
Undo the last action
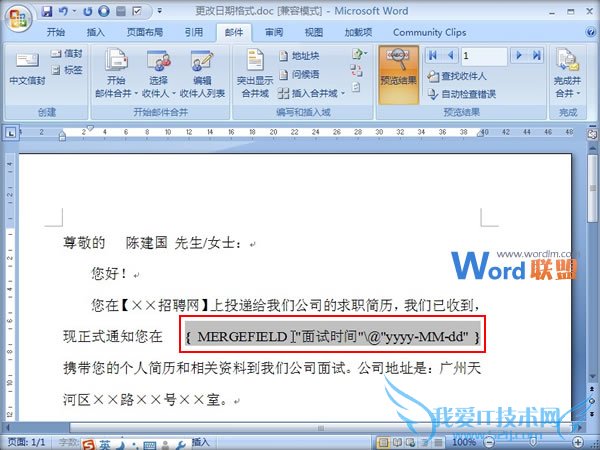[63, 11]
